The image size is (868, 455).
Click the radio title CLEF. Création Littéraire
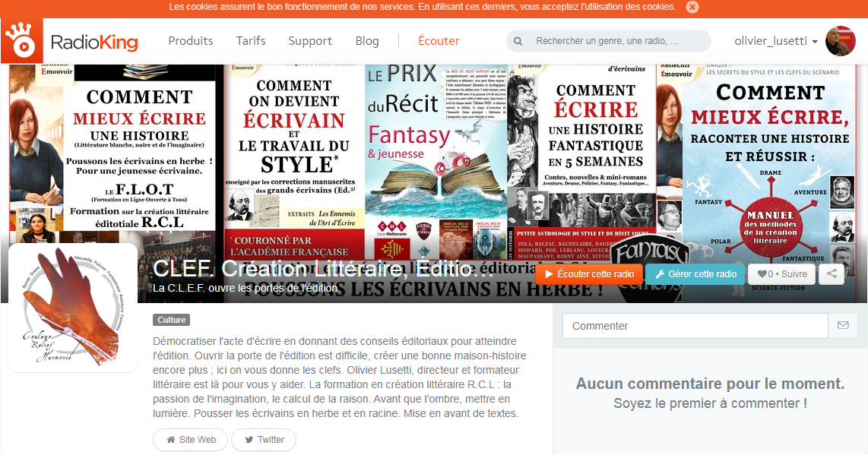323,268
